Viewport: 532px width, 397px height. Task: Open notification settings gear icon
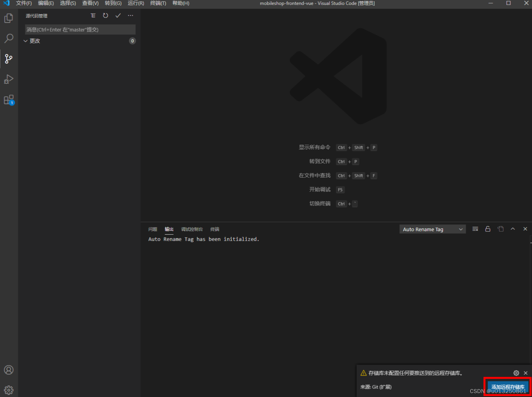[x=516, y=373]
